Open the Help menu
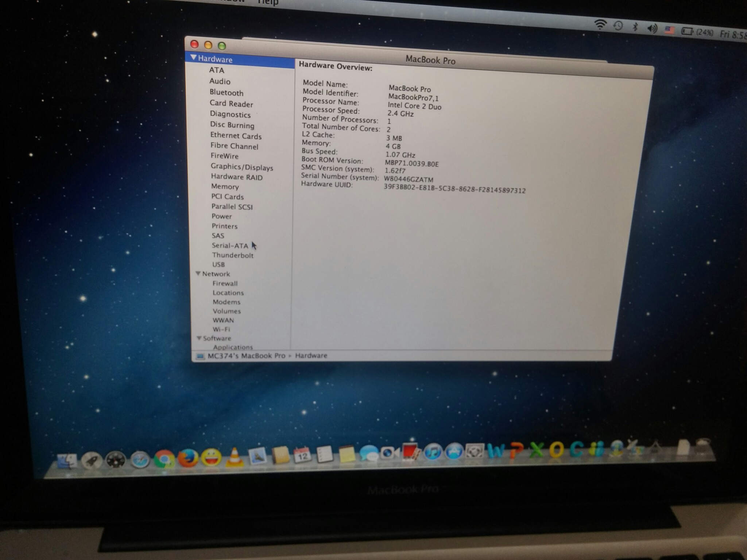Image resolution: width=747 pixels, height=560 pixels. click(268, 2)
